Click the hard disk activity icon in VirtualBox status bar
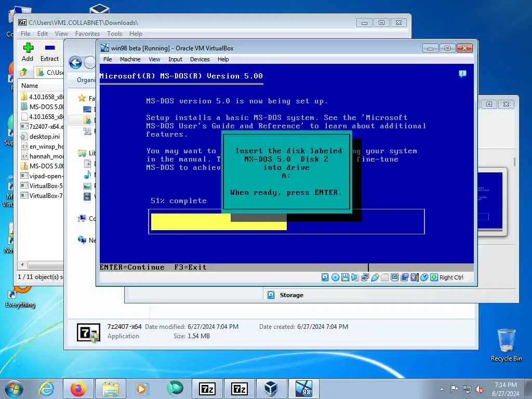Screen dimensions: 532x399 tap(325, 277)
